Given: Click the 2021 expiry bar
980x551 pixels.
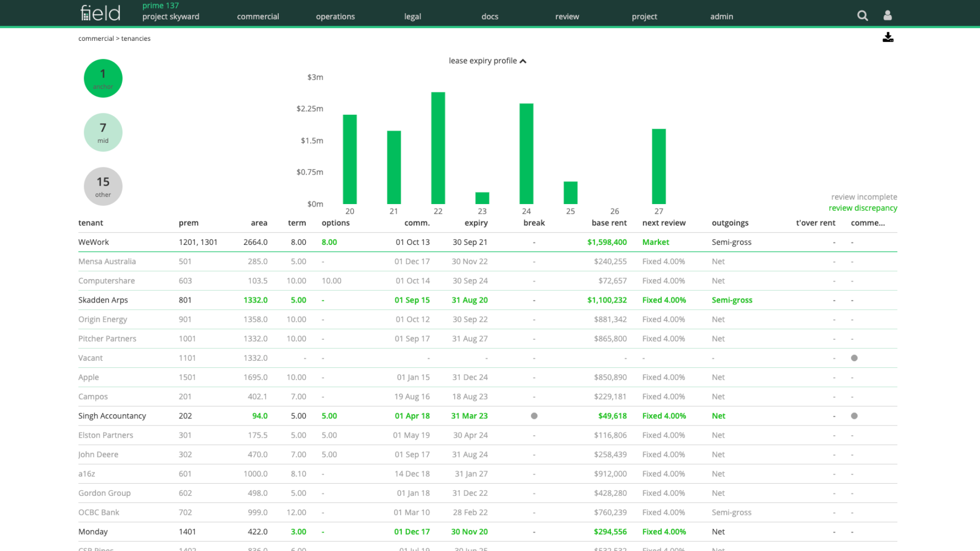Looking at the screenshot, I should tap(394, 167).
